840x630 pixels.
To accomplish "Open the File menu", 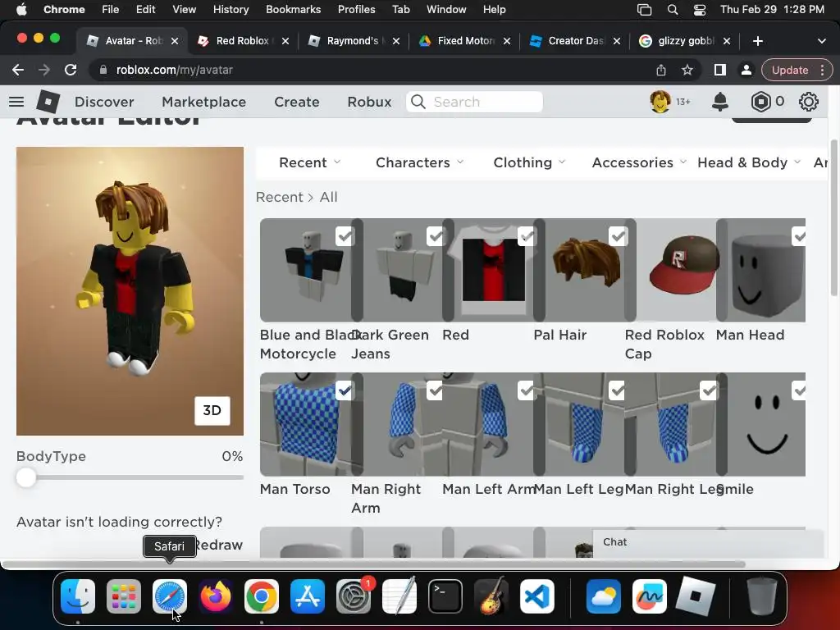I will (x=111, y=10).
